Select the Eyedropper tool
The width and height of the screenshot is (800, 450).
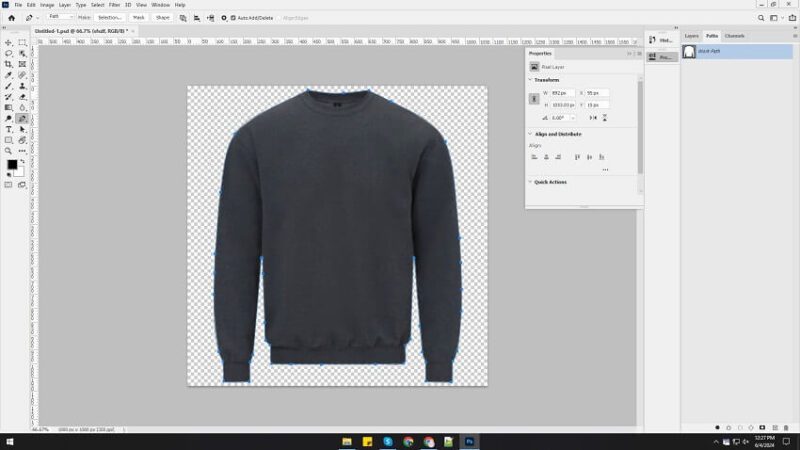pyautogui.click(x=8, y=75)
